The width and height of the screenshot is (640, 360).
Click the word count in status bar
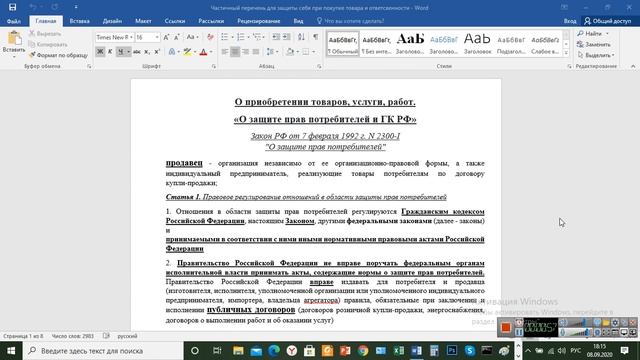(x=73, y=336)
